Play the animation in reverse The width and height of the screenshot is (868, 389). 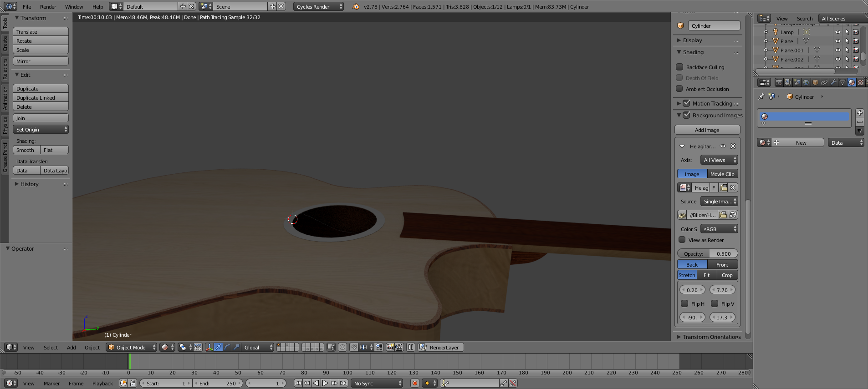(x=316, y=383)
